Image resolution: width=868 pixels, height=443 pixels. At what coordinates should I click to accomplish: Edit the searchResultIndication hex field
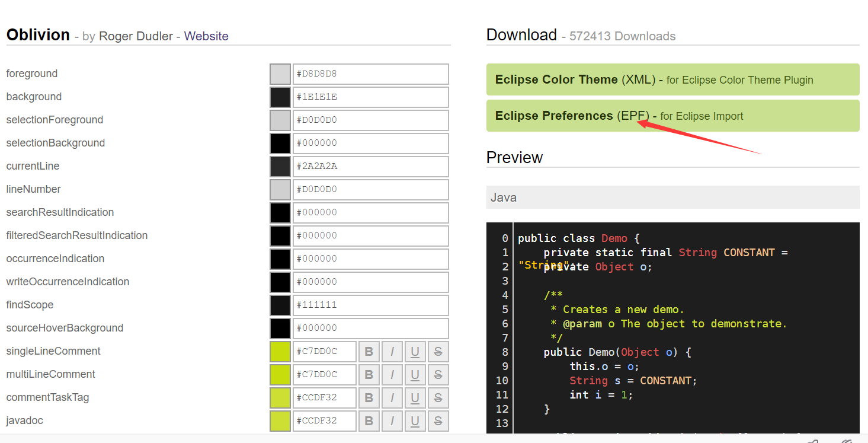371,213
